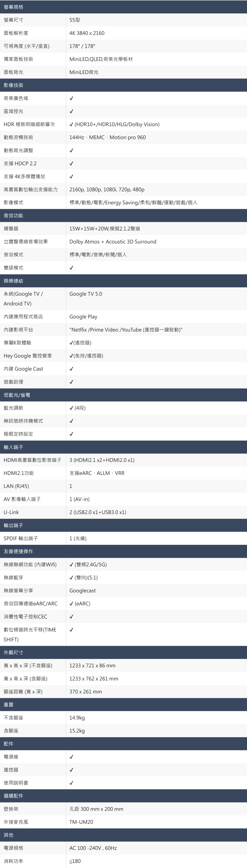The height and width of the screenshot is (868, 247).
Task: Click the TM-UM20 microphone model text
Action: tap(81, 822)
